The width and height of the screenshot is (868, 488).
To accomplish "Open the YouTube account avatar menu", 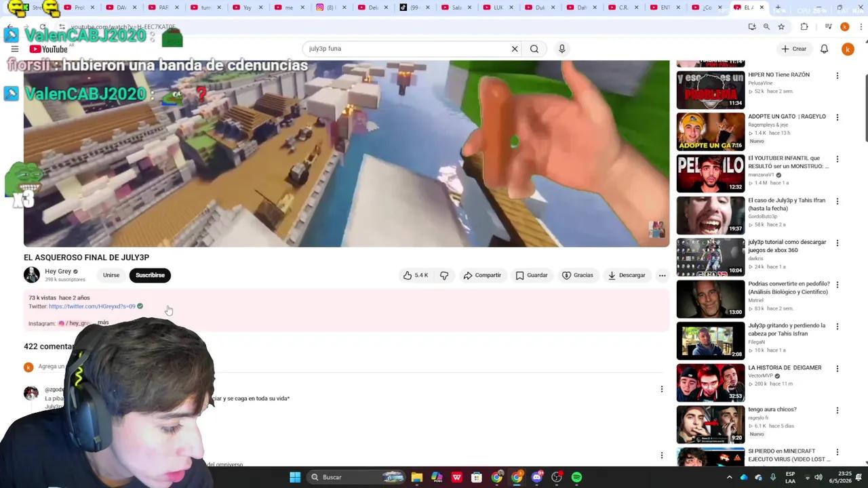I will [x=848, y=49].
